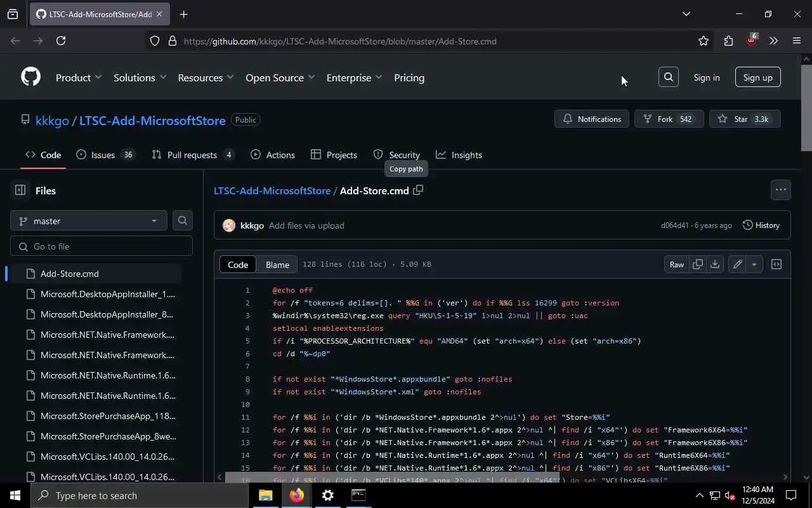This screenshot has height=508, width=812.
Task: List all tabs dropdown arrow
Action: [x=686, y=14]
